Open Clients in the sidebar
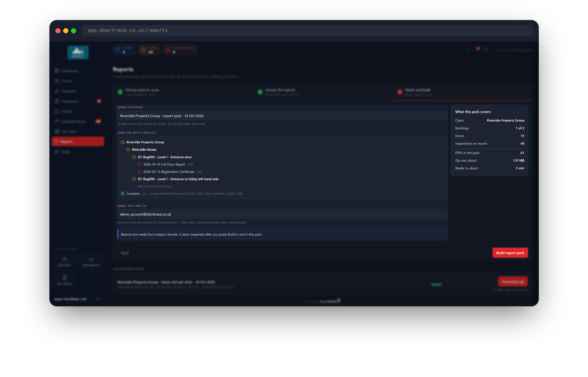This screenshot has height=377, width=588. coord(78,81)
